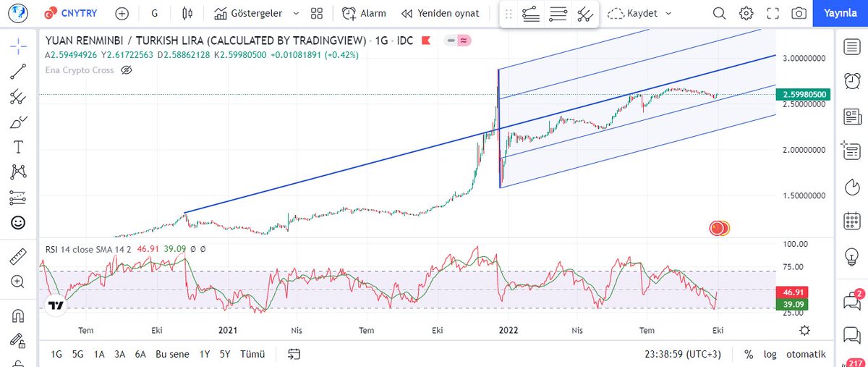Set range to 6A

[x=140, y=354]
